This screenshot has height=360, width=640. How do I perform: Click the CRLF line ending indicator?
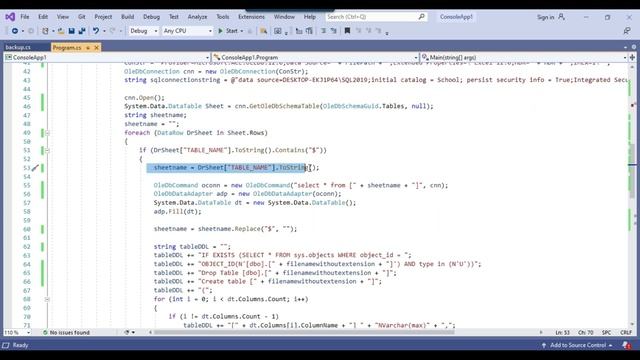[x=626, y=333]
